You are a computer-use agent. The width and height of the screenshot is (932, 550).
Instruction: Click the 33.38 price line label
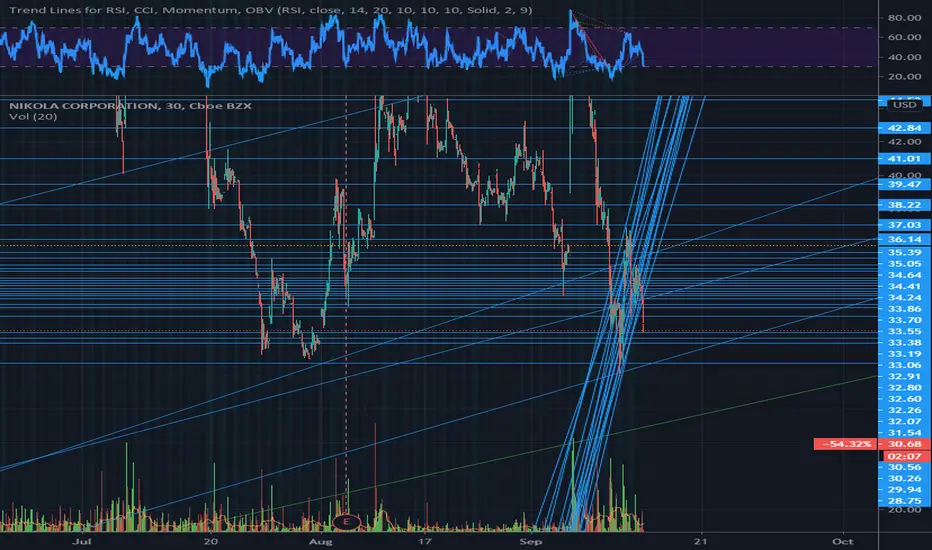(904, 342)
